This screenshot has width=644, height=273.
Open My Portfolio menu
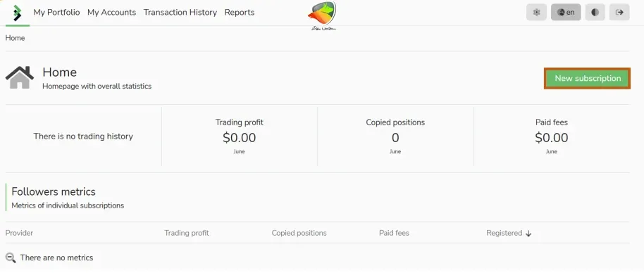(x=56, y=12)
